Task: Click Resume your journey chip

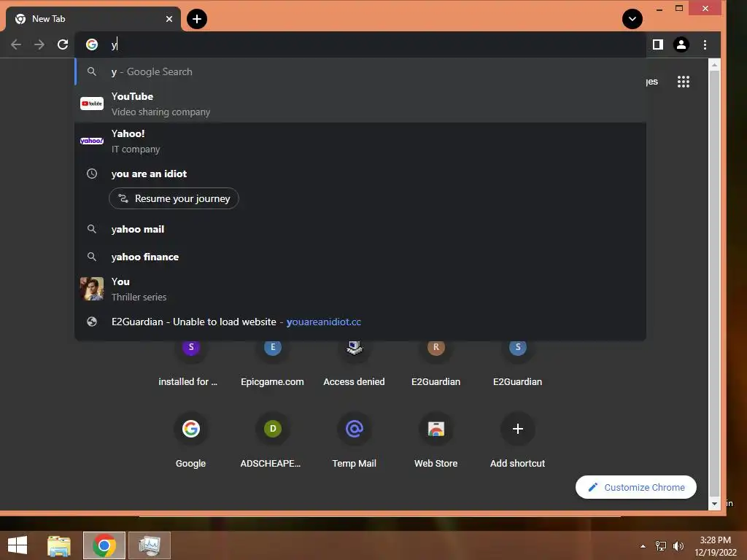Action: pyautogui.click(x=174, y=198)
